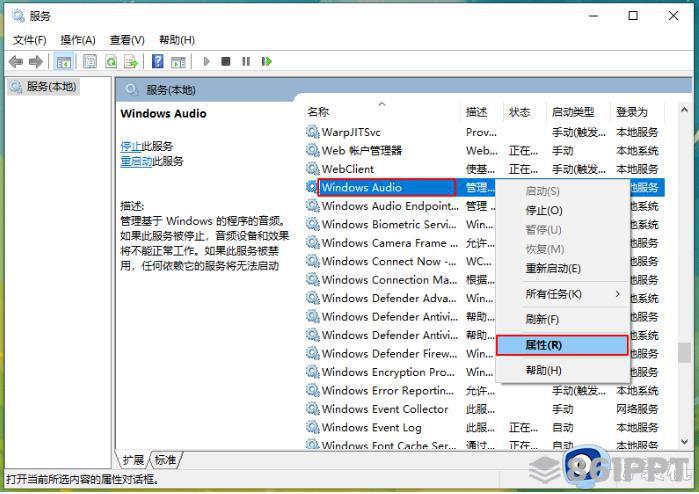Click the vertical scrollbar thumb

pyautogui.click(x=685, y=352)
